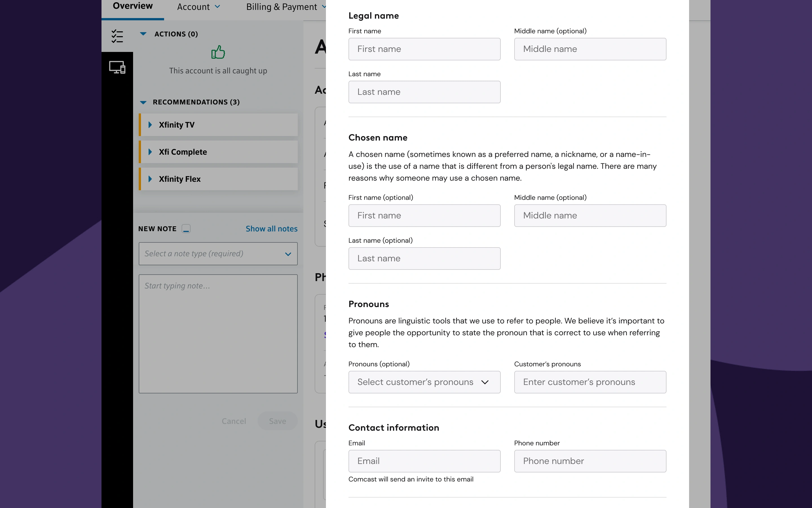The width and height of the screenshot is (812, 508).
Task: Click 'Comcast will send an invite' helper text
Action: coord(411,479)
